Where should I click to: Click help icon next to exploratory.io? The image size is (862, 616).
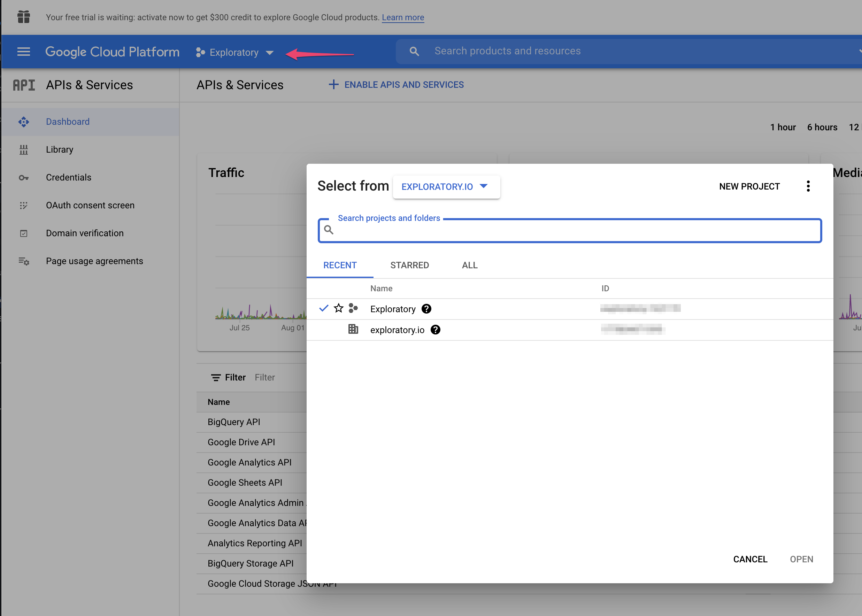[436, 330]
